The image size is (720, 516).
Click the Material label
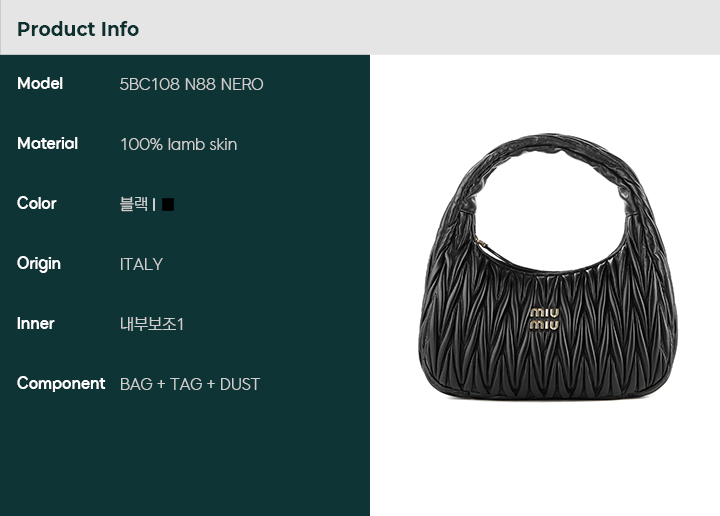[x=47, y=144]
